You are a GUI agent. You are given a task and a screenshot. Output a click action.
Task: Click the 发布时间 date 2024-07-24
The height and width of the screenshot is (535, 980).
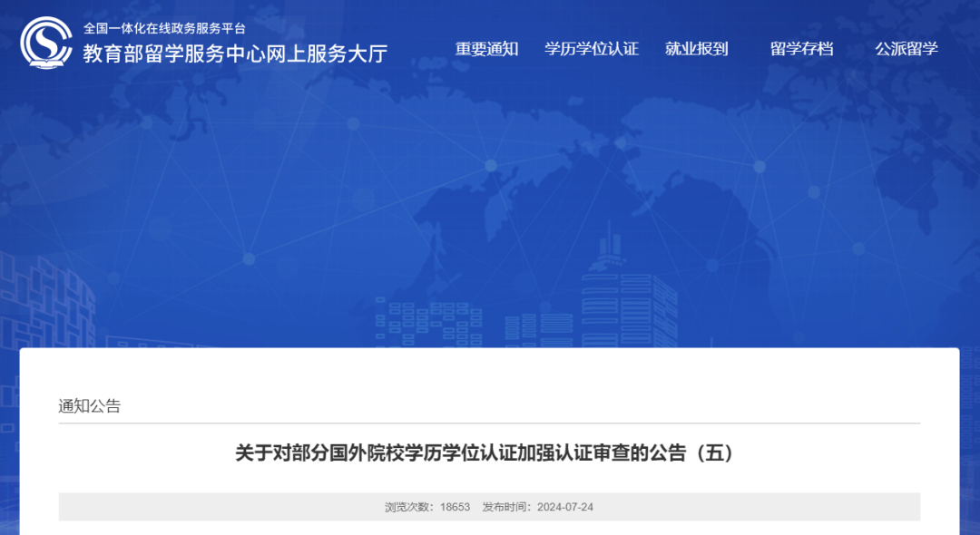[564, 507]
